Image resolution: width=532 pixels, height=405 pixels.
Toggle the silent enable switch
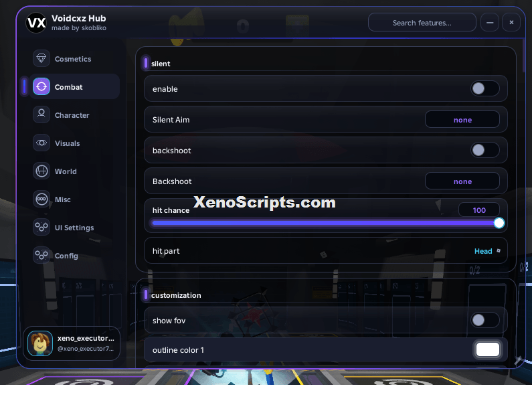click(x=485, y=88)
